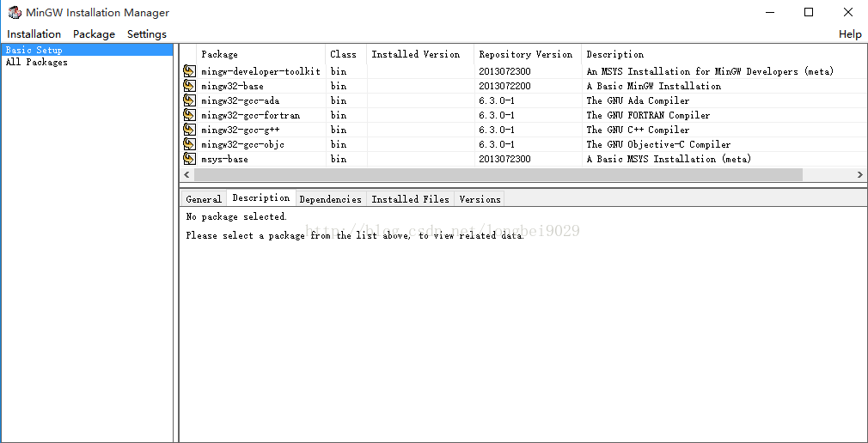Select Basic Setup in the left pane

[87, 50]
